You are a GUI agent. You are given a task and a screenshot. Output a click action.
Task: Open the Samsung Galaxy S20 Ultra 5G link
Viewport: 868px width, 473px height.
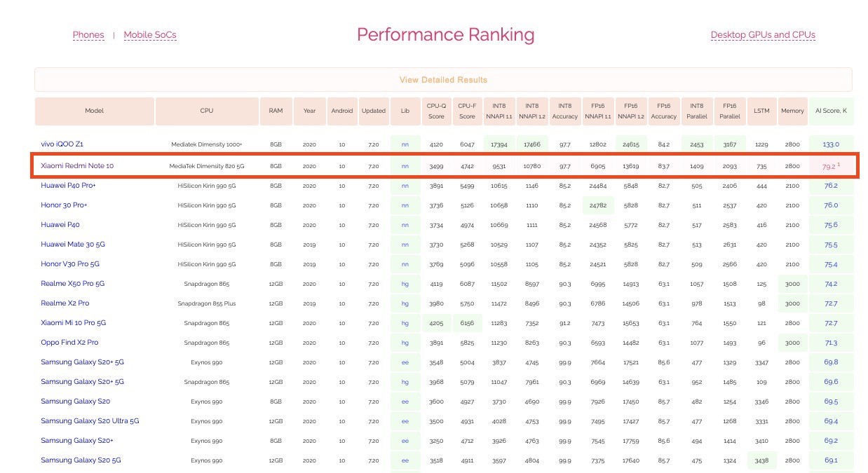point(90,421)
